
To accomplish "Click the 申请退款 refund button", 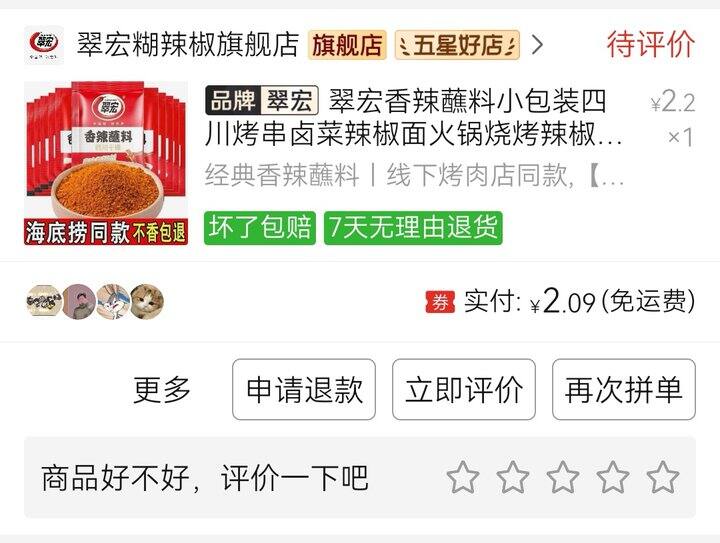I will point(304,389).
